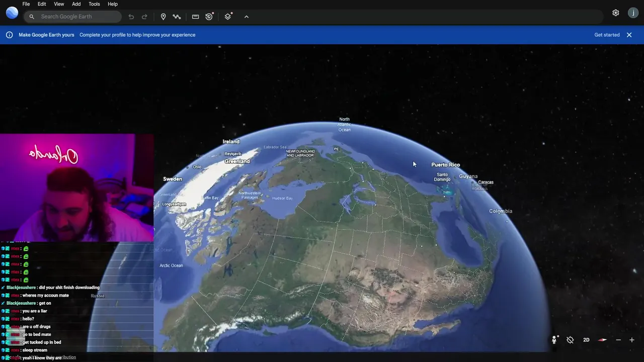Click the Street View pegman icon

(x=554, y=340)
